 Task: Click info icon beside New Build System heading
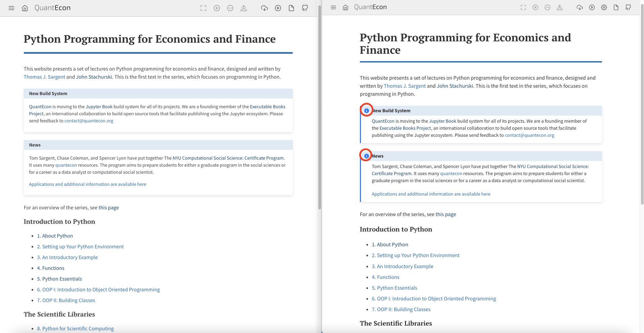(x=367, y=111)
